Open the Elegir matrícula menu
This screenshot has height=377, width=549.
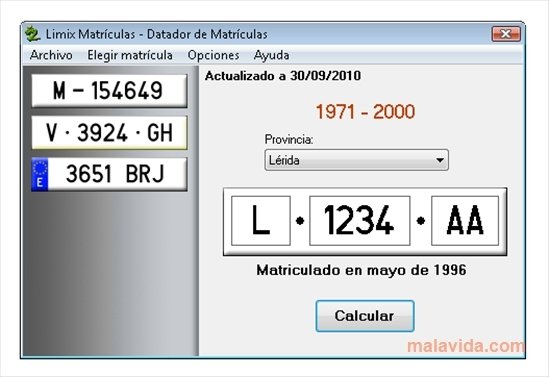[130, 55]
